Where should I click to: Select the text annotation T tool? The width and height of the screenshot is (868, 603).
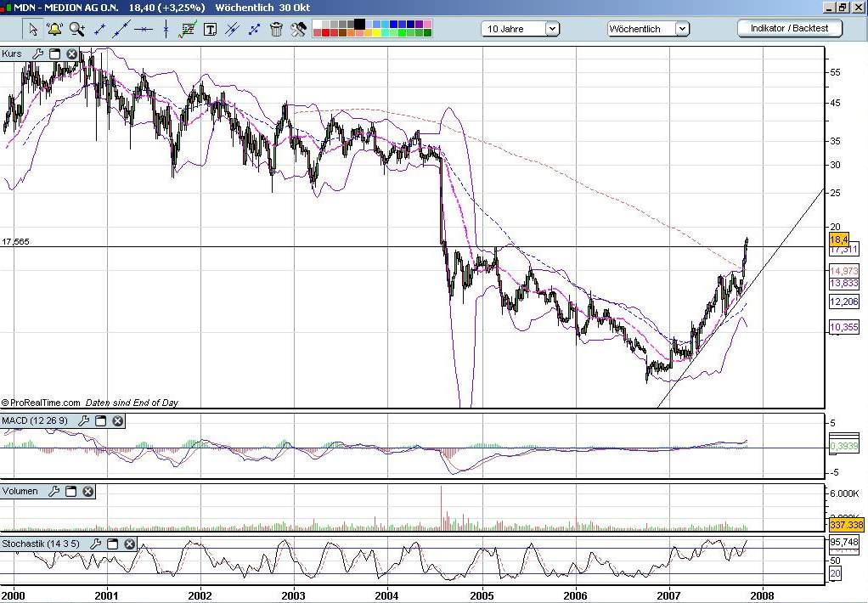[210, 30]
